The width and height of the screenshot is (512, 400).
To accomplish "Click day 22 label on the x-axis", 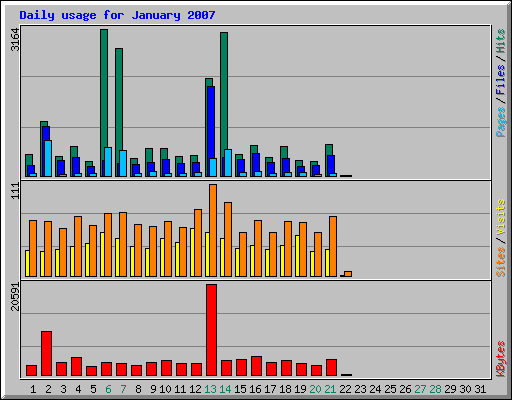I will click(345, 389).
